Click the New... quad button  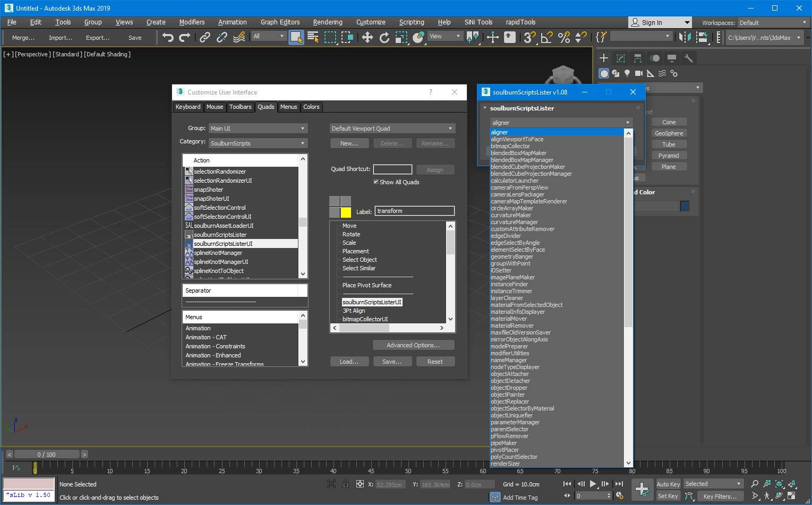click(349, 143)
